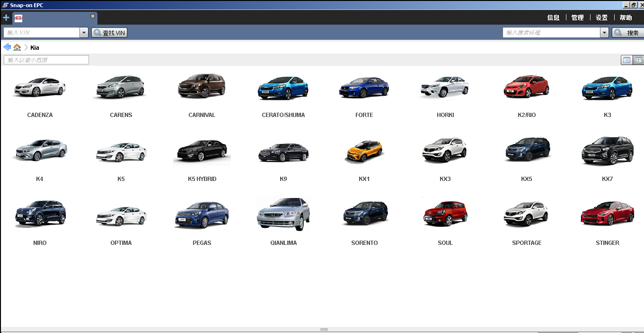Click the VIN input field
644x333 pixels.
(42, 33)
